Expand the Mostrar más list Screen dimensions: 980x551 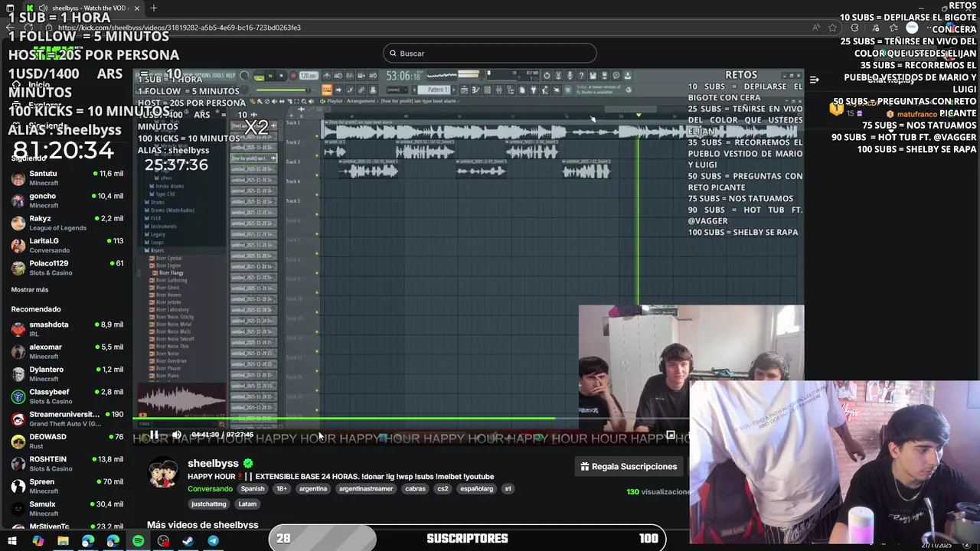(x=30, y=290)
